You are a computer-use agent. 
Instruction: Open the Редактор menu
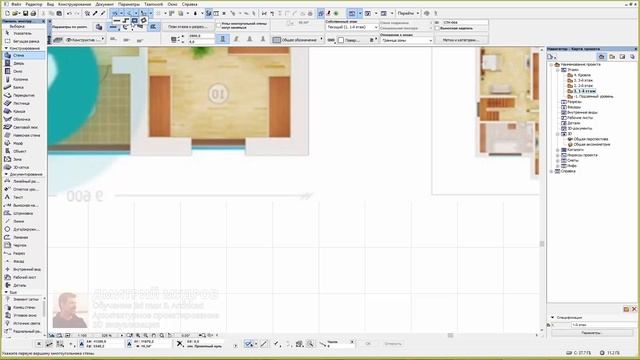34,4
